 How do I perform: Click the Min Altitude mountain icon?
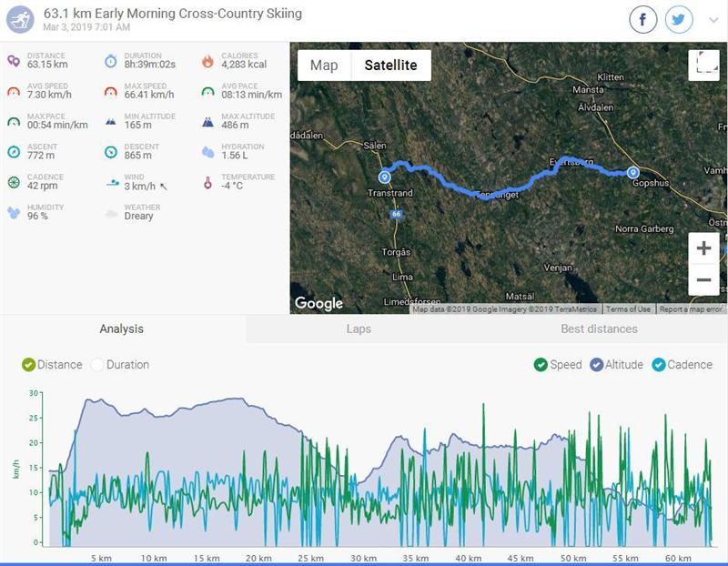pyautogui.click(x=110, y=122)
